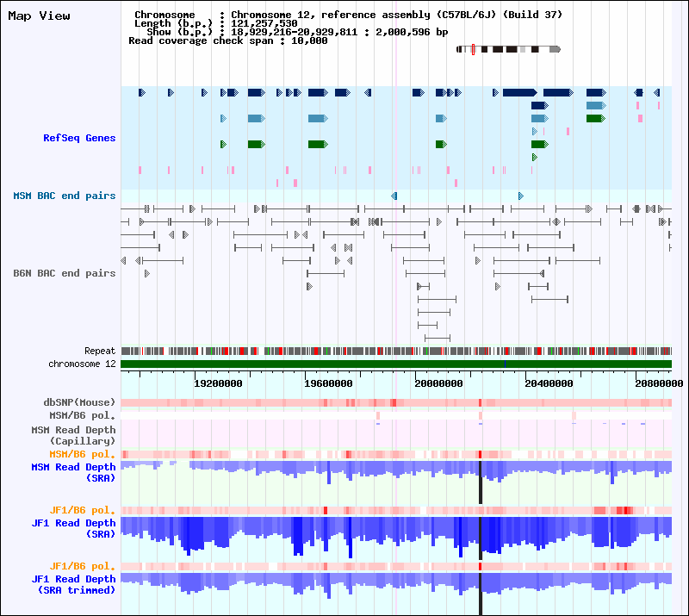Click the pink dbSNP(Mouse) density bar
The width and height of the screenshot is (689, 616).
tap(396, 402)
